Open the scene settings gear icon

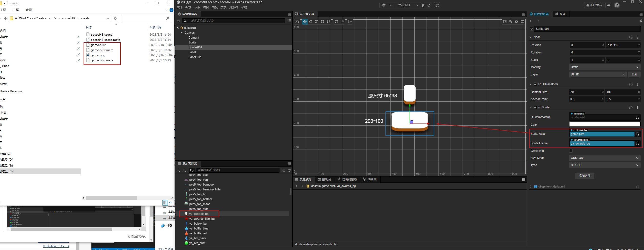[x=516, y=22]
